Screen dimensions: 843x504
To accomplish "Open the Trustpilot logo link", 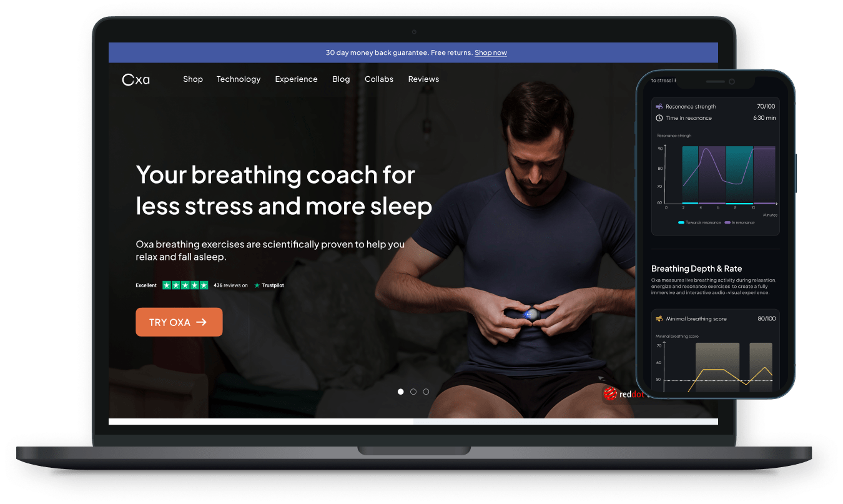I will tap(269, 285).
